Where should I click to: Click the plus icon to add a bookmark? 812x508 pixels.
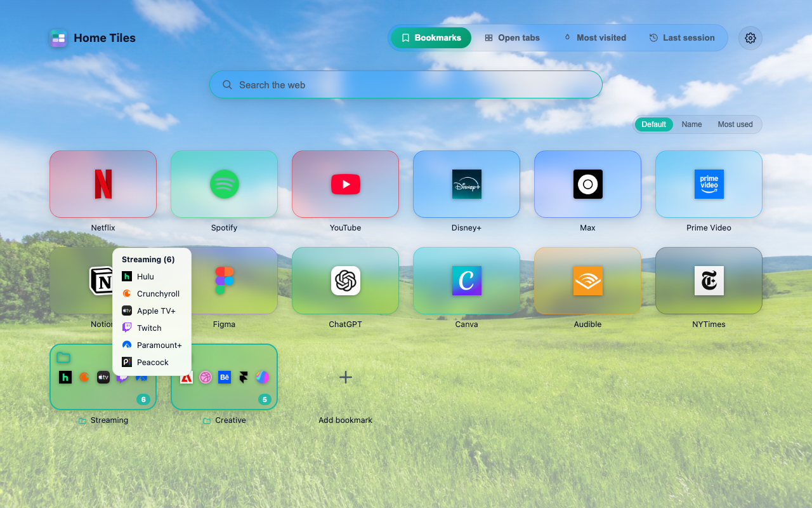point(345,377)
